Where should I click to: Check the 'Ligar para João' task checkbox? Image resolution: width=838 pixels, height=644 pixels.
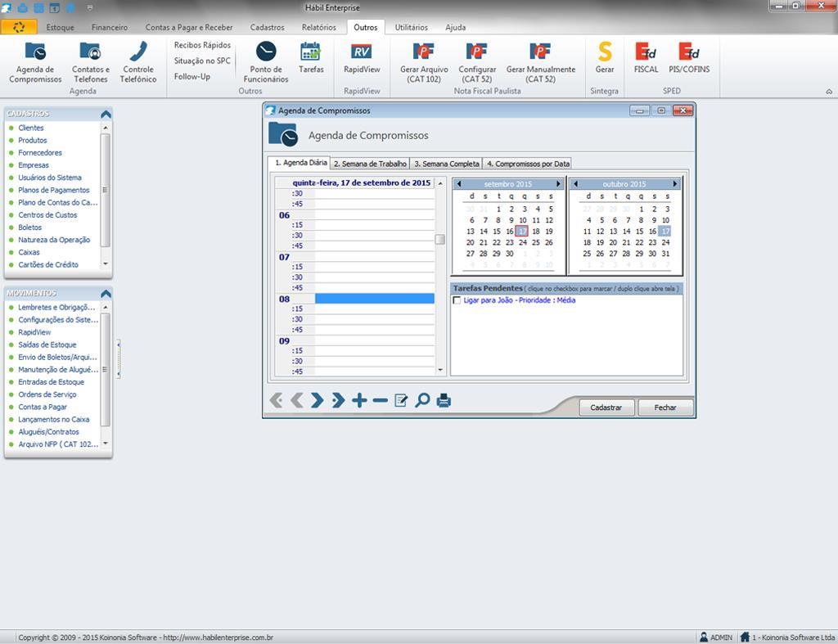click(x=457, y=300)
